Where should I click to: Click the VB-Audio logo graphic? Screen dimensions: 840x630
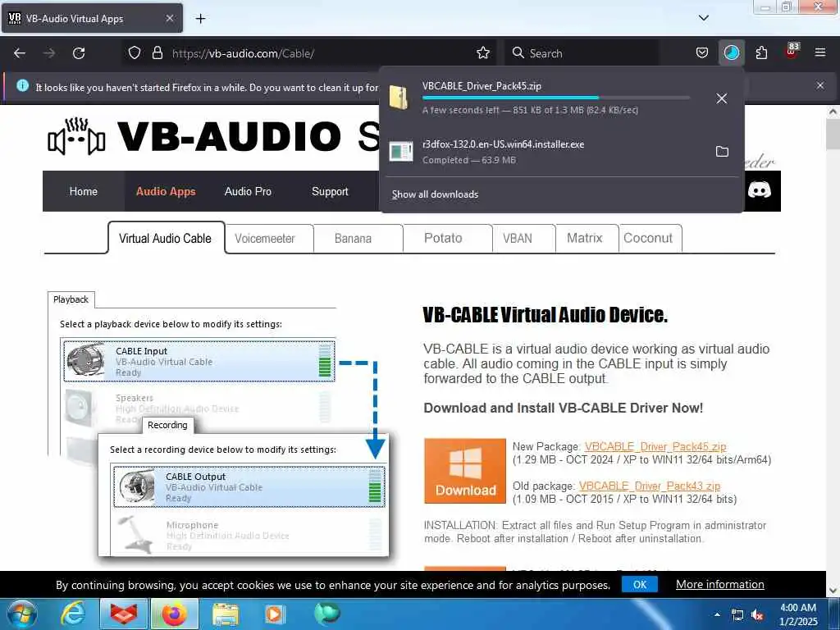pos(76,137)
